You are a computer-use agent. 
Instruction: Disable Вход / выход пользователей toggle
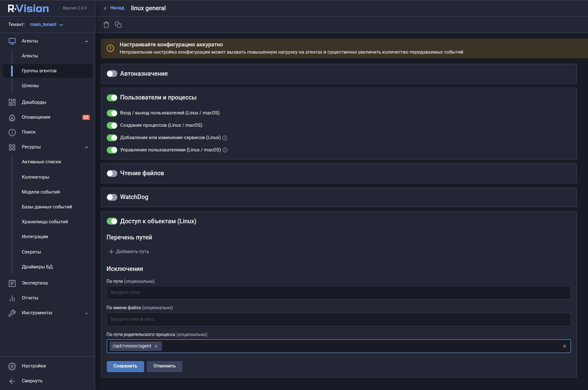coord(112,113)
